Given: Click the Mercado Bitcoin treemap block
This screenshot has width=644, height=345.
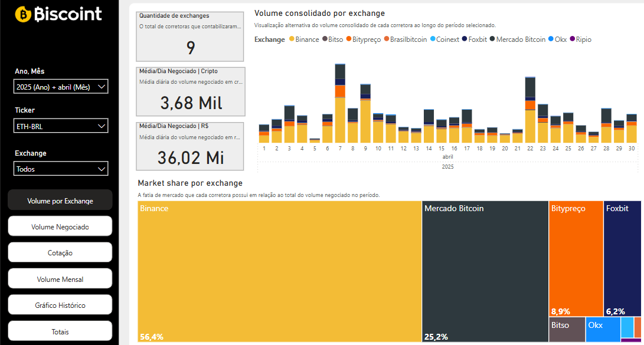Looking at the screenshot, I should (x=485, y=271).
